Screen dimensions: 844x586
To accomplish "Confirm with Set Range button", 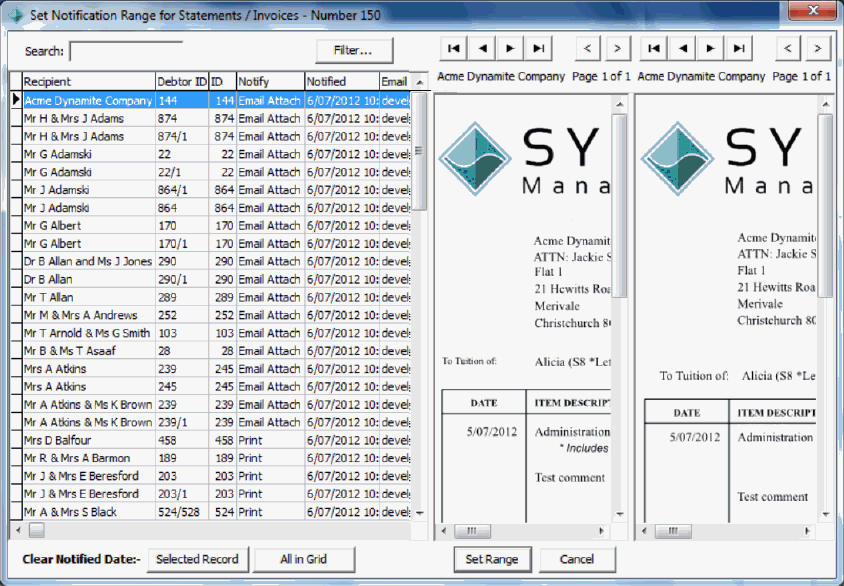I will (x=492, y=560).
